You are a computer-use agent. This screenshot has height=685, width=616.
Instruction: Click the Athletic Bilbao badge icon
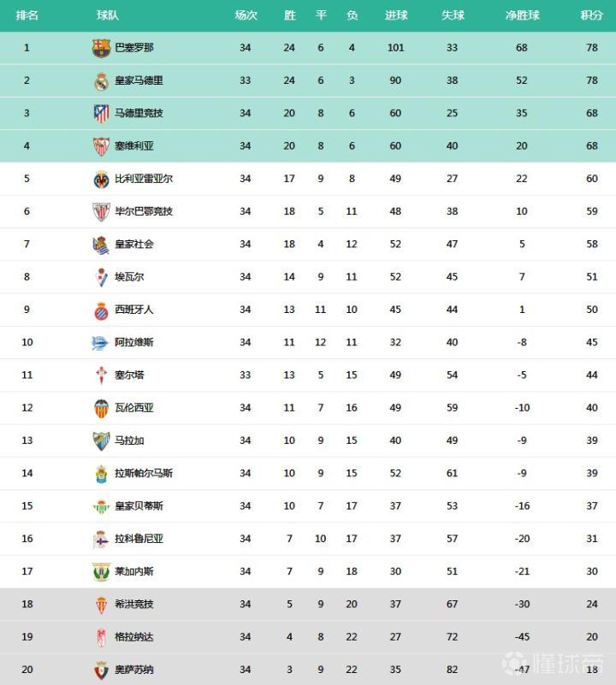click(x=101, y=212)
